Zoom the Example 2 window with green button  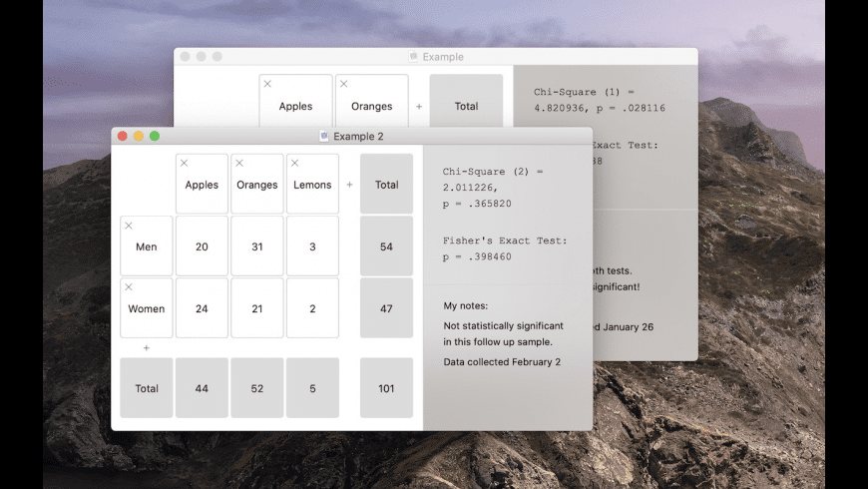(x=155, y=137)
